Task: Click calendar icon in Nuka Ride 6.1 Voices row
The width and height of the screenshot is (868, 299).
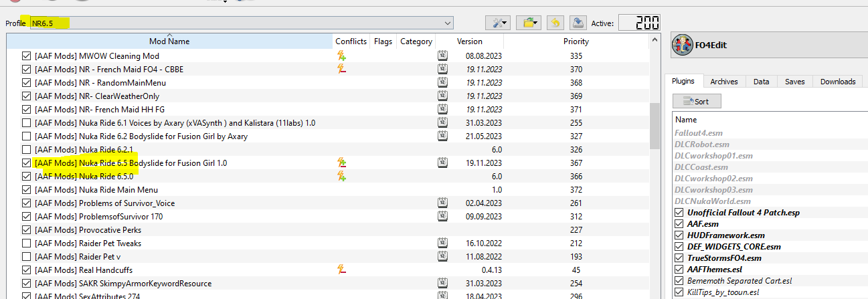Action: tap(442, 122)
